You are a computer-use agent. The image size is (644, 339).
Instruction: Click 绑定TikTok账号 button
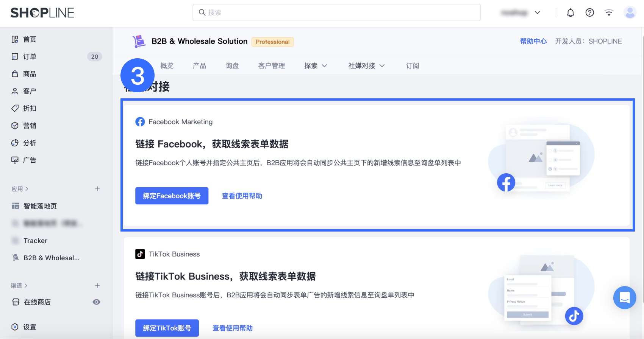click(x=167, y=328)
